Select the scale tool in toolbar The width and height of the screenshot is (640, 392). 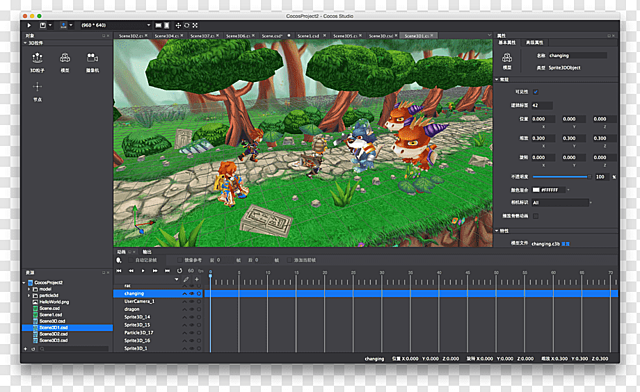point(195,25)
